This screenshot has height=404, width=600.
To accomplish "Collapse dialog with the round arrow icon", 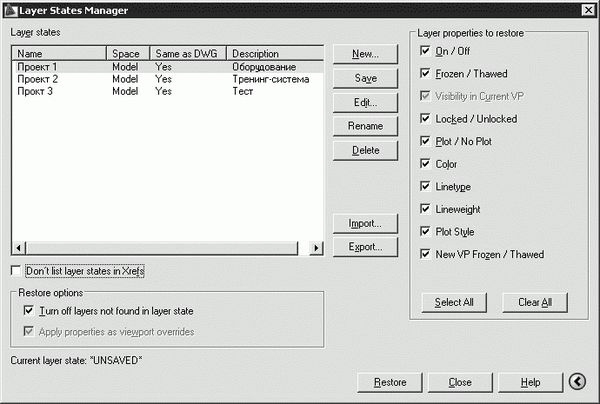I will click(x=577, y=381).
